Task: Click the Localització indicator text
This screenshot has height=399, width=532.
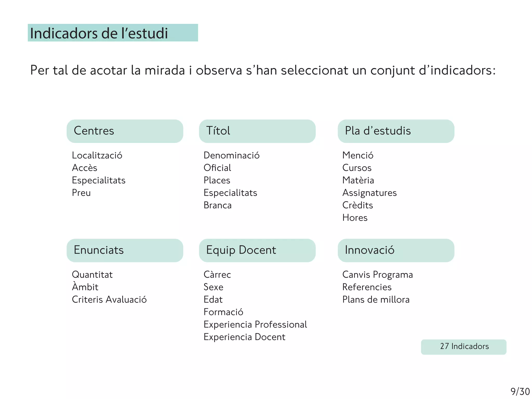Action: [x=97, y=155]
